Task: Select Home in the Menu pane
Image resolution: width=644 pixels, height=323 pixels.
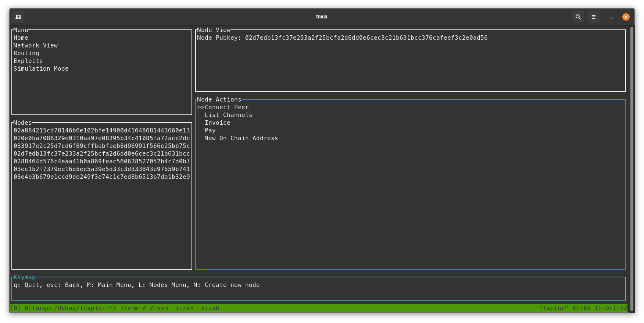Action: [21, 38]
